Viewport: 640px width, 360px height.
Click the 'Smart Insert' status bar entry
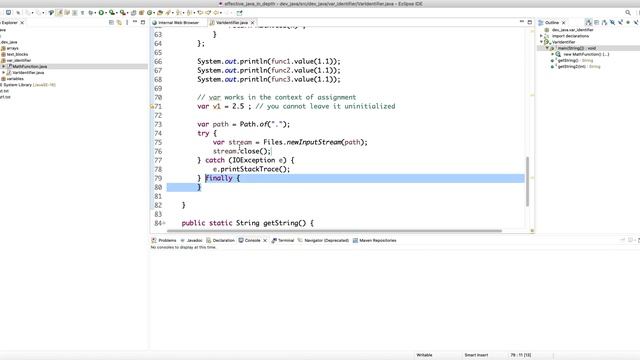[x=476, y=355]
